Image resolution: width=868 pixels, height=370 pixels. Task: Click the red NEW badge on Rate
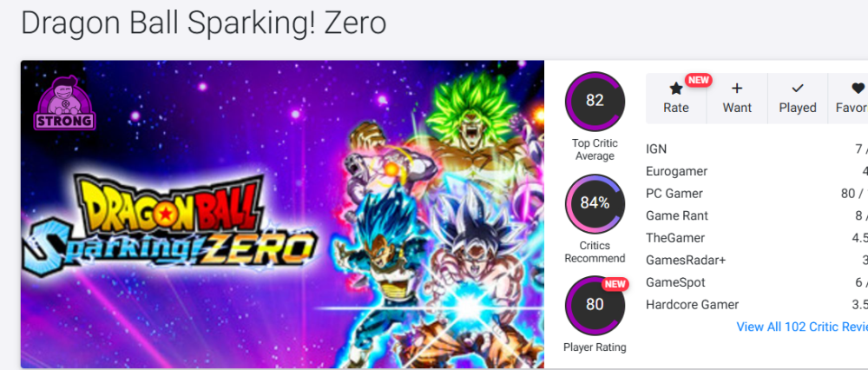698,80
